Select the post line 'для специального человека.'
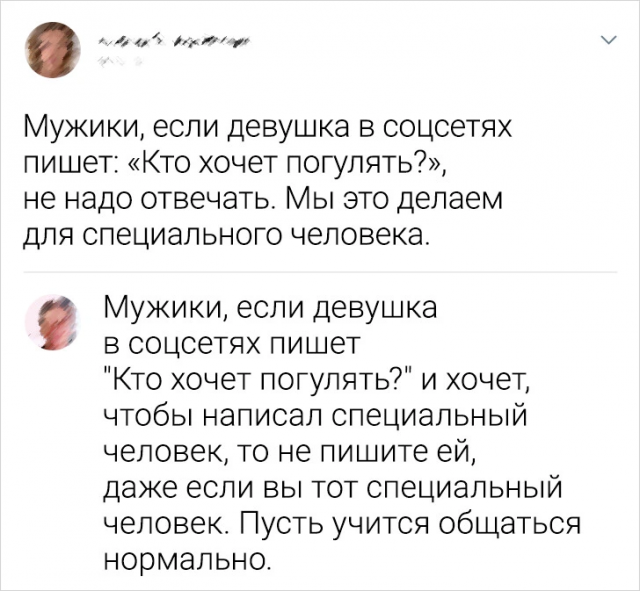Image resolution: width=640 pixels, height=591 pixels. coord(225,235)
